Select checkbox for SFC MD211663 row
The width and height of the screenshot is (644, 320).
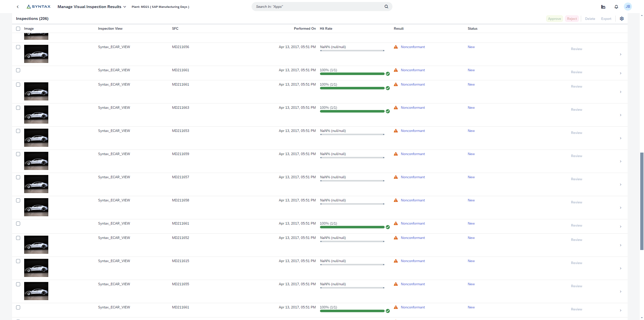pyautogui.click(x=18, y=108)
